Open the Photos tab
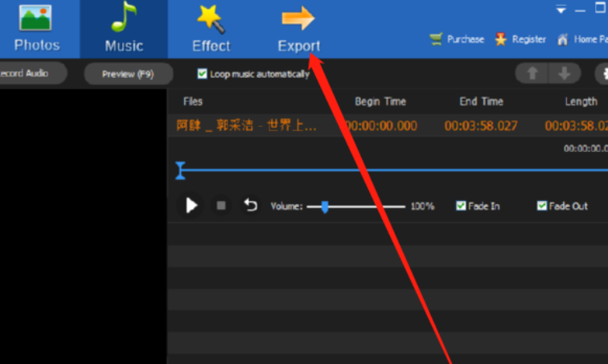 tap(37, 29)
